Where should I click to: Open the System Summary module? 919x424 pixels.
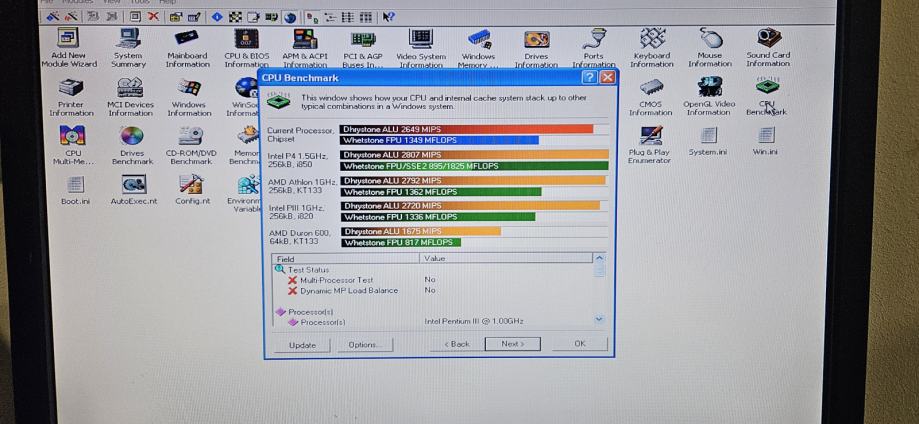point(128,48)
